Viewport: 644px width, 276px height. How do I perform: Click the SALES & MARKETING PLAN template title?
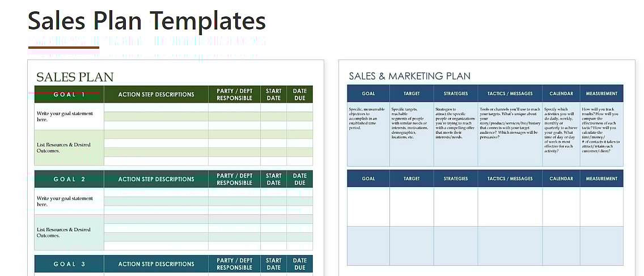coord(409,76)
